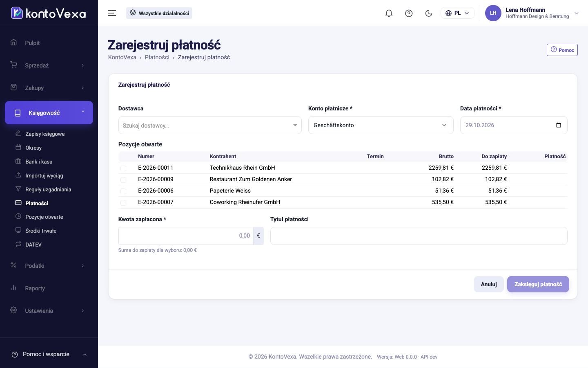Open the Okresy sidebar item

click(33, 148)
